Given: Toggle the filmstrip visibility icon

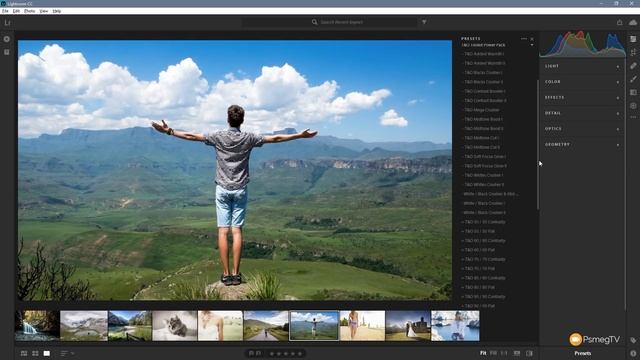Looking at the screenshot, I should pyautogui.click(x=517, y=353).
